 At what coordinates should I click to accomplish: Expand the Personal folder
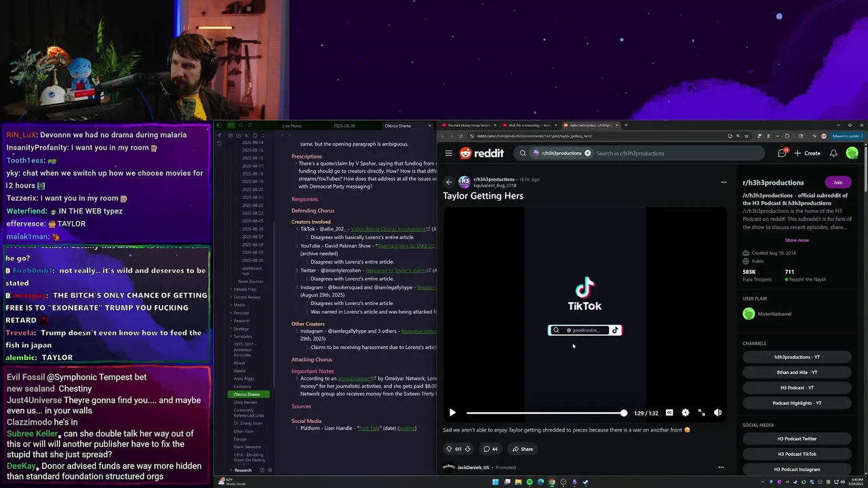(x=241, y=313)
